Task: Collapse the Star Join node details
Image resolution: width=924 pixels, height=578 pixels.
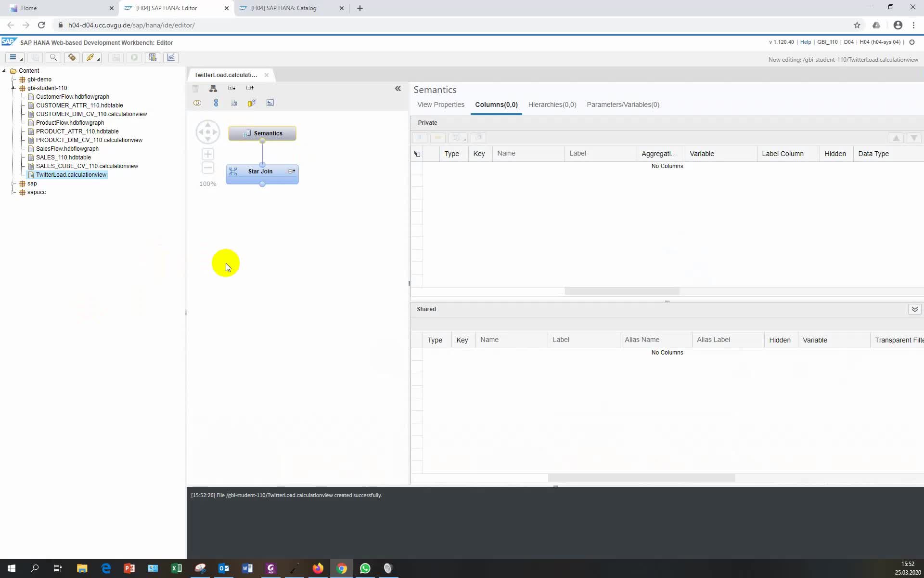Action: coord(292,171)
